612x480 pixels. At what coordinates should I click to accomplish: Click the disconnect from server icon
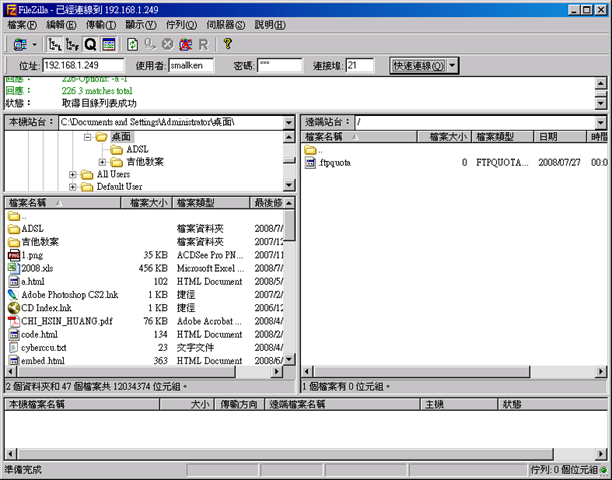tap(185, 44)
